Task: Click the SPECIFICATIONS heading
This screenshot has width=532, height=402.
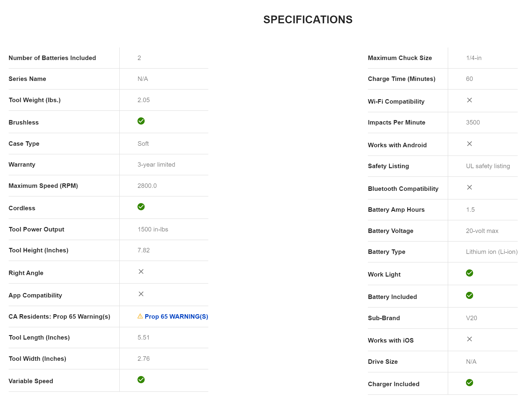Action: (x=308, y=20)
